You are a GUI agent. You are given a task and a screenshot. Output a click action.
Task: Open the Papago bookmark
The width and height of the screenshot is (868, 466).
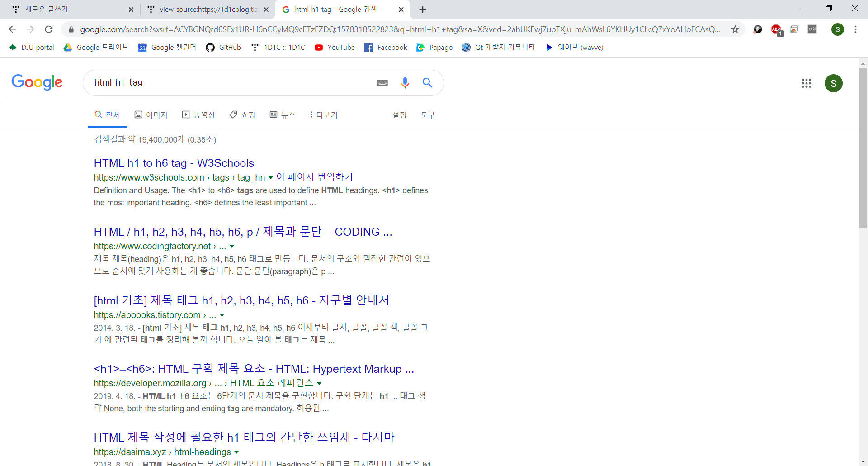click(x=434, y=48)
